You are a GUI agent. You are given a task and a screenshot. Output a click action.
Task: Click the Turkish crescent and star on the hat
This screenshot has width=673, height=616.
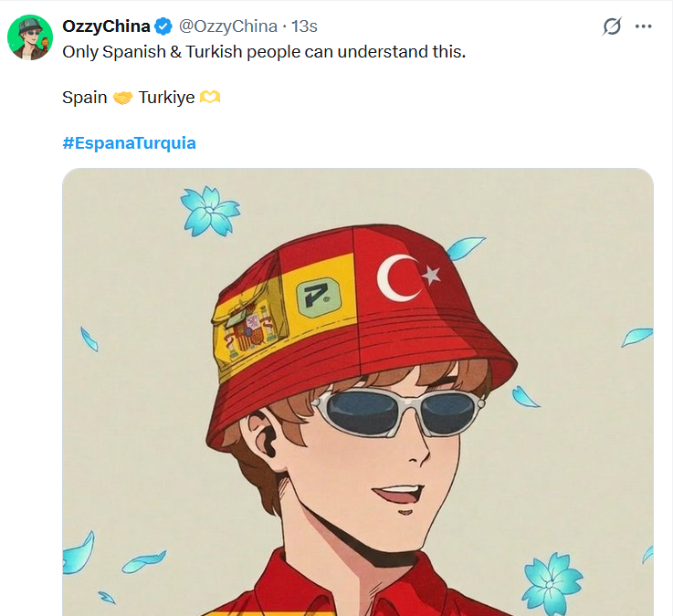click(x=407, y=276)
